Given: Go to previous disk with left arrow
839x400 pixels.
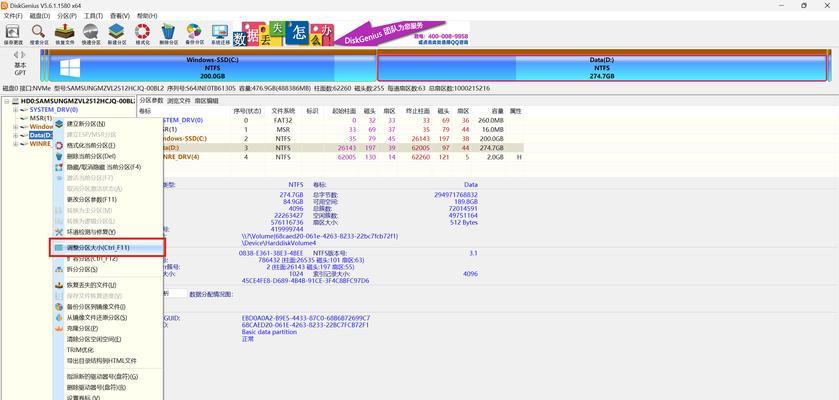Looking at the screenshot, I should pyautogui.click(x=16, y=55).
